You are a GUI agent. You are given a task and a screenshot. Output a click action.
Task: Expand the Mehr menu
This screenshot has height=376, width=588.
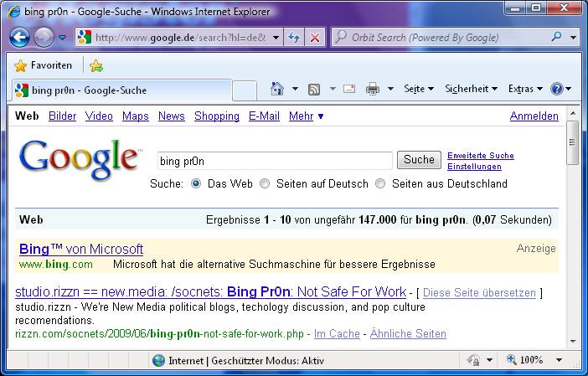click(x=306, y=116)
